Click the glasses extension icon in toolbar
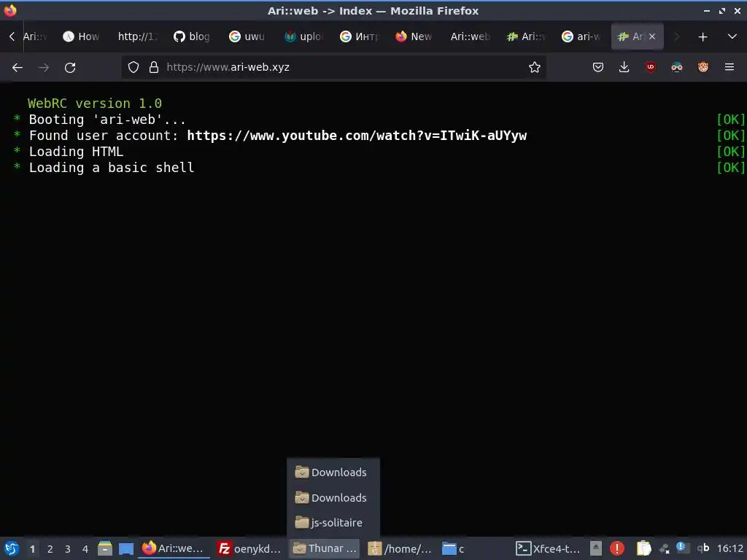The height and width of the screenshot is (560, 747). click(x=676, y=67)
